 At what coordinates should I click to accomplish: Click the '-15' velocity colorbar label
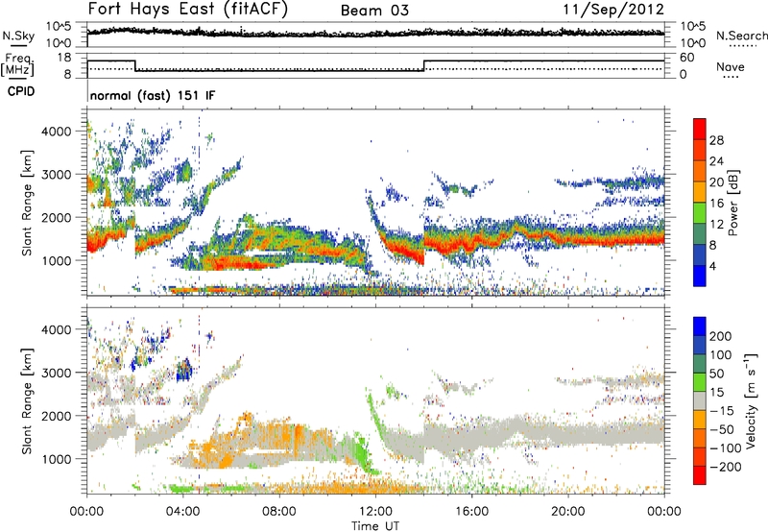tap(722, 411)
